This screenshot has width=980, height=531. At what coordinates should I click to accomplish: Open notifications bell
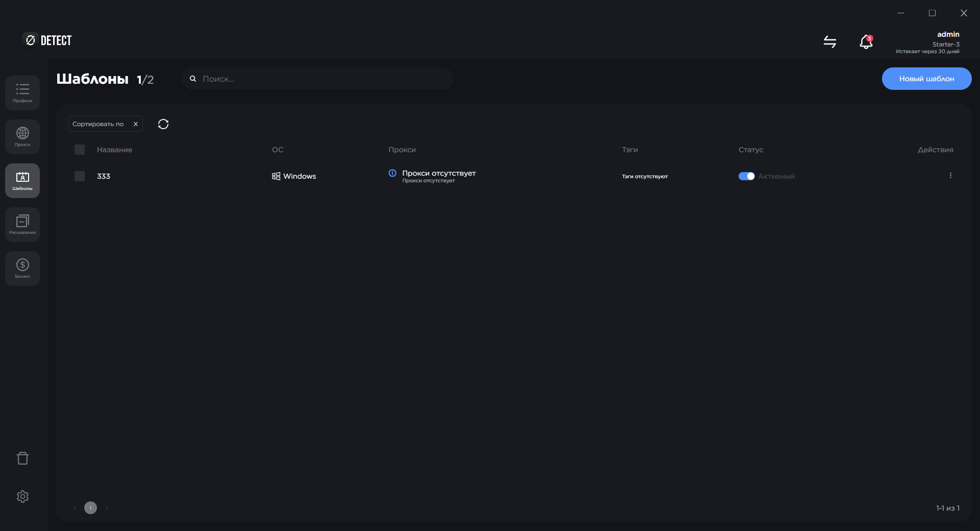(866, 42)
